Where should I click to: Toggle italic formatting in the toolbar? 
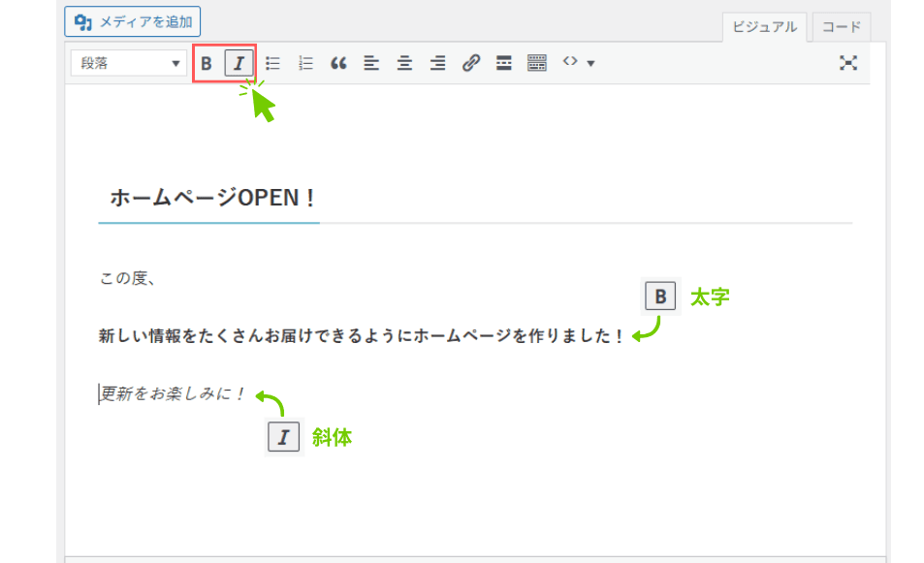(239, 63)
